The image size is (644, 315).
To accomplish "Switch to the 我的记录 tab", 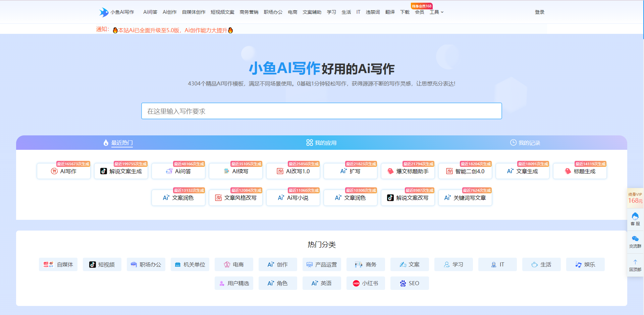I will point(525,143).
